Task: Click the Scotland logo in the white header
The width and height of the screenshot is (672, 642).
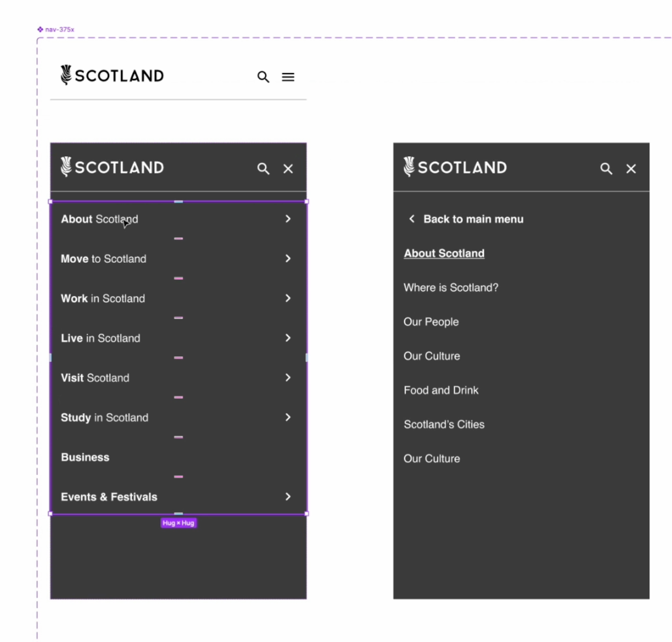Action: [112, 75]
